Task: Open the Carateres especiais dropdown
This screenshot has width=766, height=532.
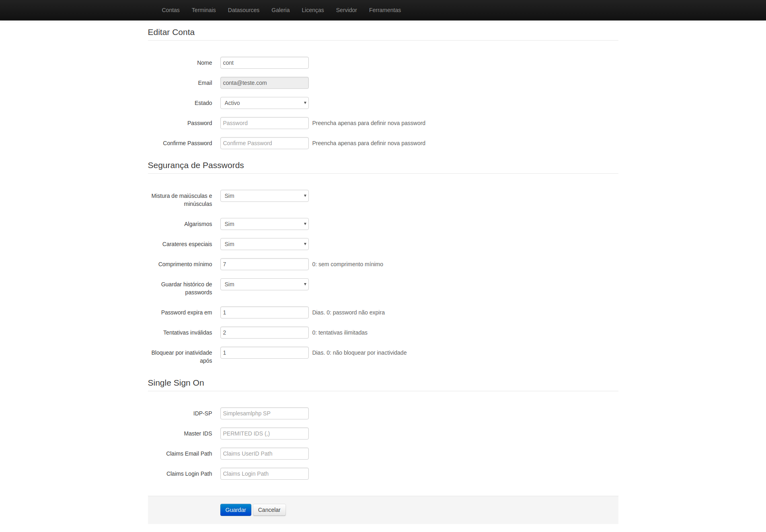Action: coord(264,244)
